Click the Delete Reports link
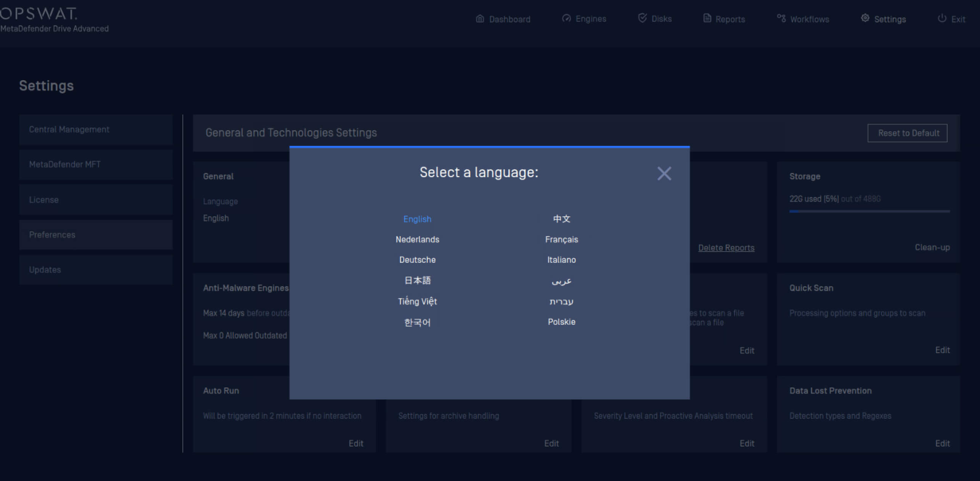Screen dimensions: 980x481 click(726, 247)
